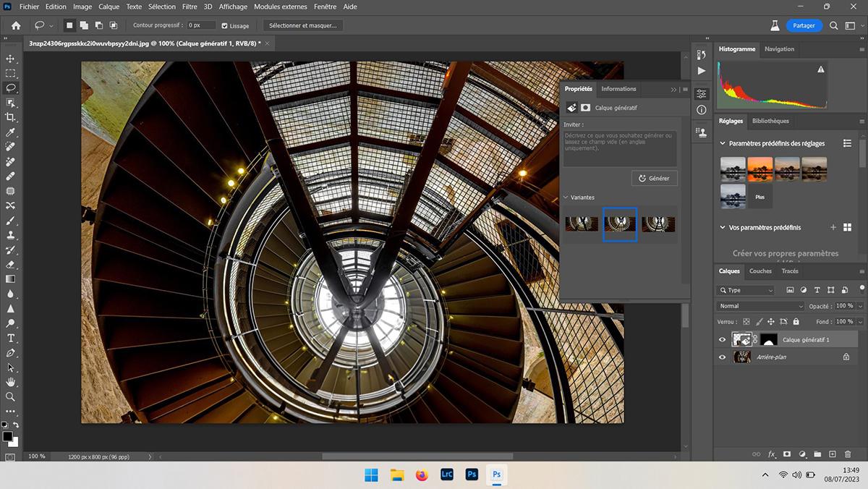This screenshot has height=489, width=868.
Task: Click the Partager button
Action: tap(804, 25)
